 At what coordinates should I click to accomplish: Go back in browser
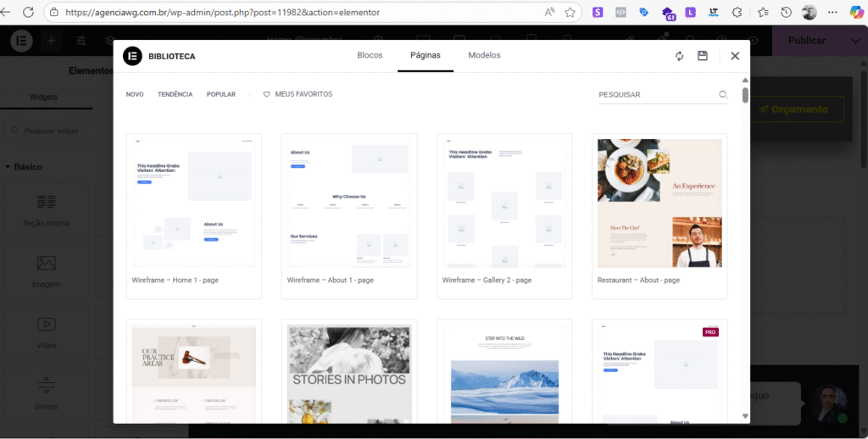4,12
